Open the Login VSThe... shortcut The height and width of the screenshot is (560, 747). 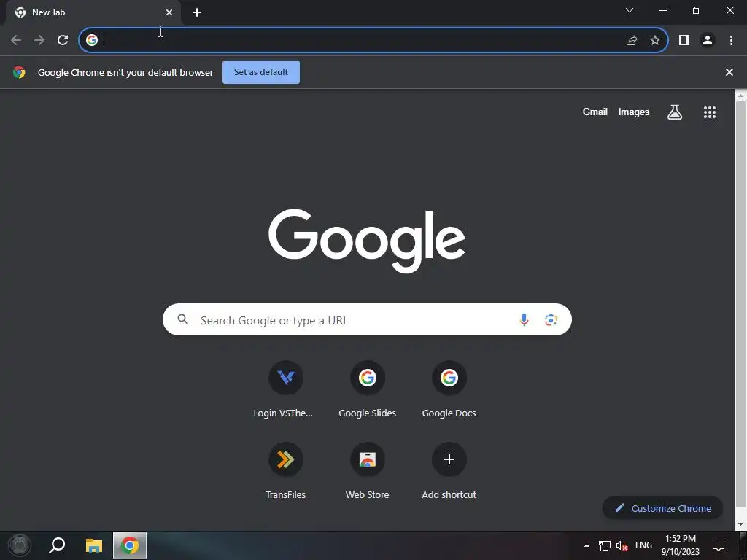pyautogui.click(x=285, y=391)
